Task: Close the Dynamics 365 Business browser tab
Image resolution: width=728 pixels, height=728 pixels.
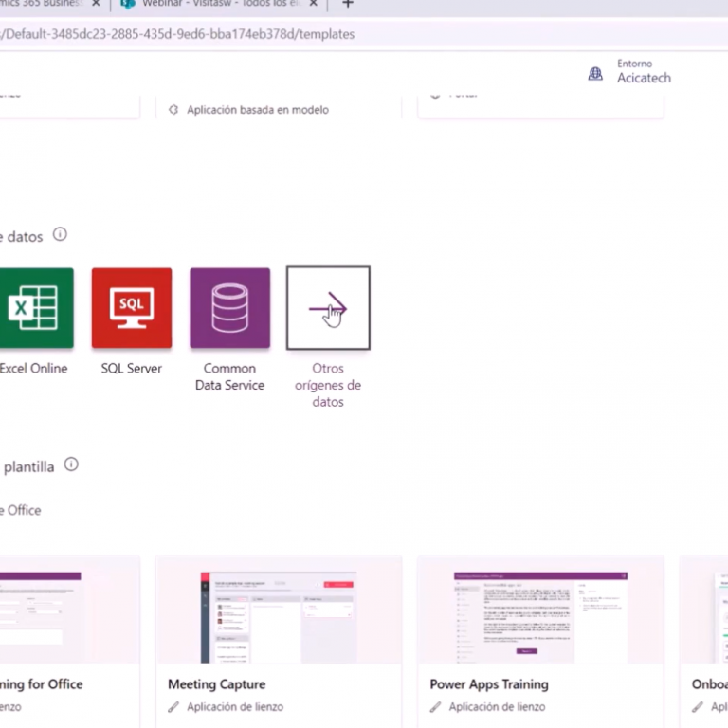Action: click(96, 4)
